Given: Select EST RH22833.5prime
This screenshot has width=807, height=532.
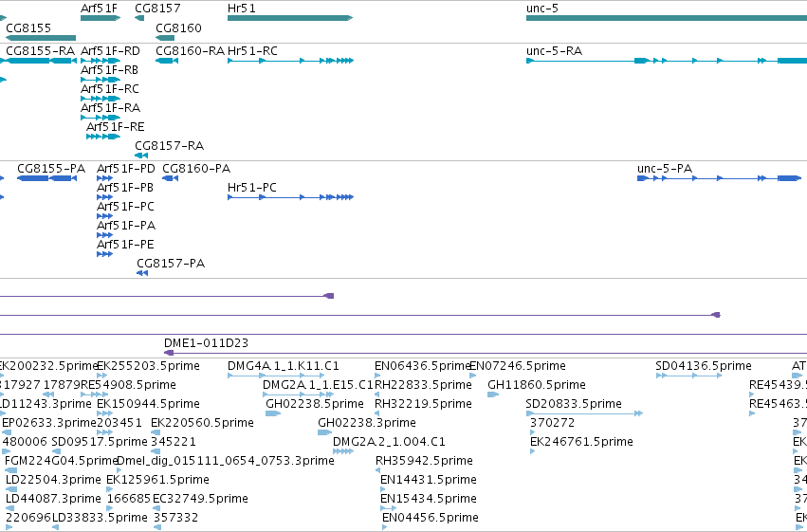Looking at the screenshot, I should (x=377, y=394).
